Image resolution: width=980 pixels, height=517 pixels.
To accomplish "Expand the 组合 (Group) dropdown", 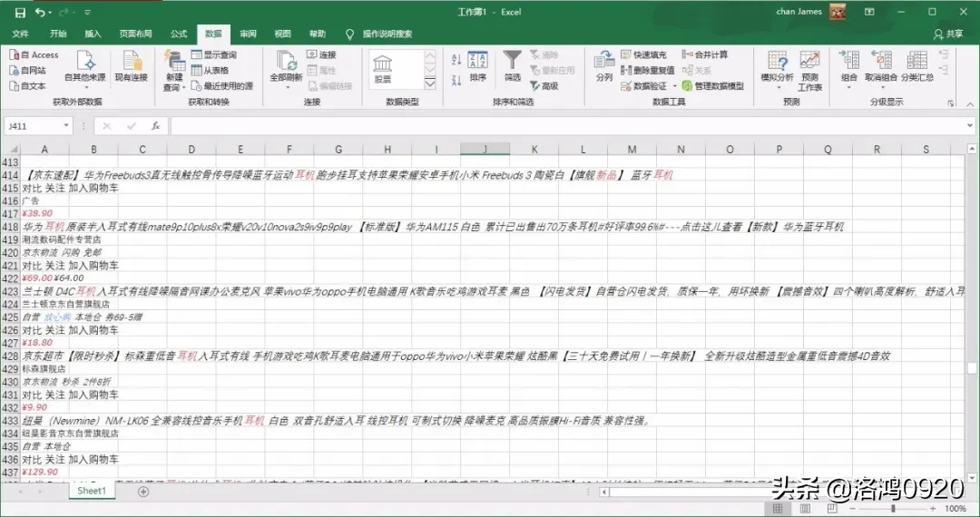I will pyautogui.click(x=848, y=87).
